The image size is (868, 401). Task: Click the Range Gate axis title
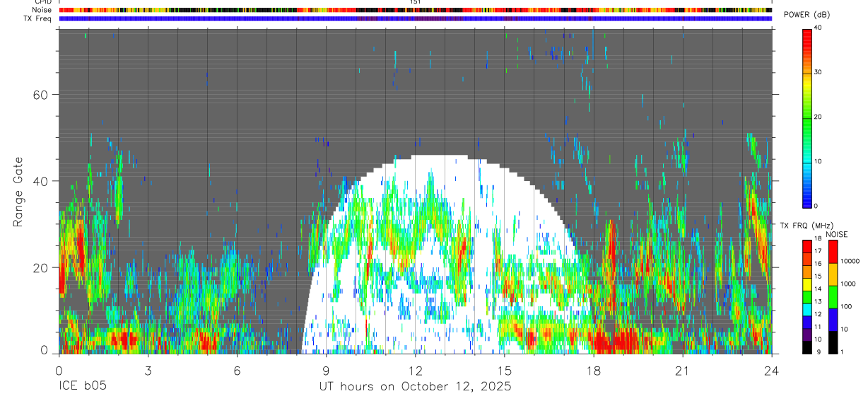click(x=18, y=192)
